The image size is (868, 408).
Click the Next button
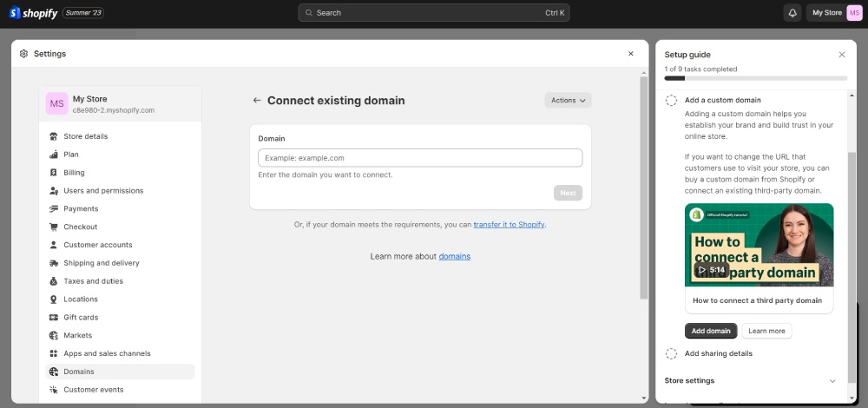click(568, 193)
